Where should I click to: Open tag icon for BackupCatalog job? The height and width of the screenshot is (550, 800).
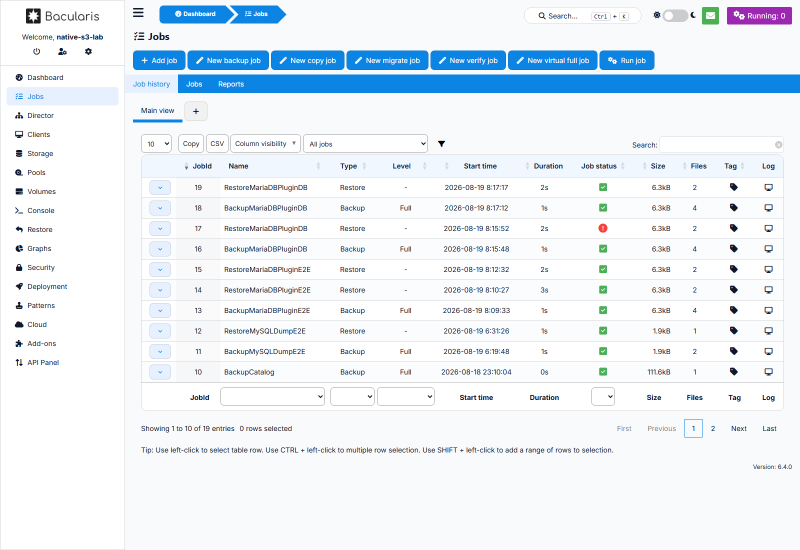734,371
